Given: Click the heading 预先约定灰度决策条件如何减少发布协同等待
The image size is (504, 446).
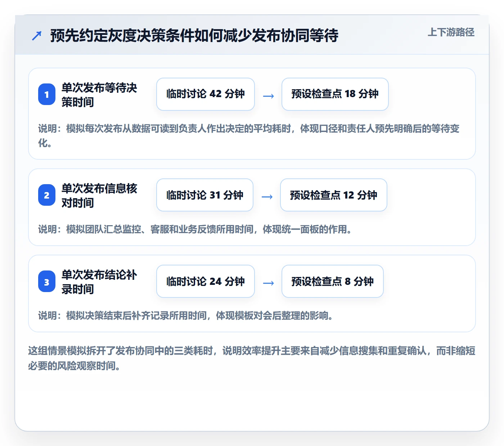Looking at the screenshot, I should [x=194, y=36].
